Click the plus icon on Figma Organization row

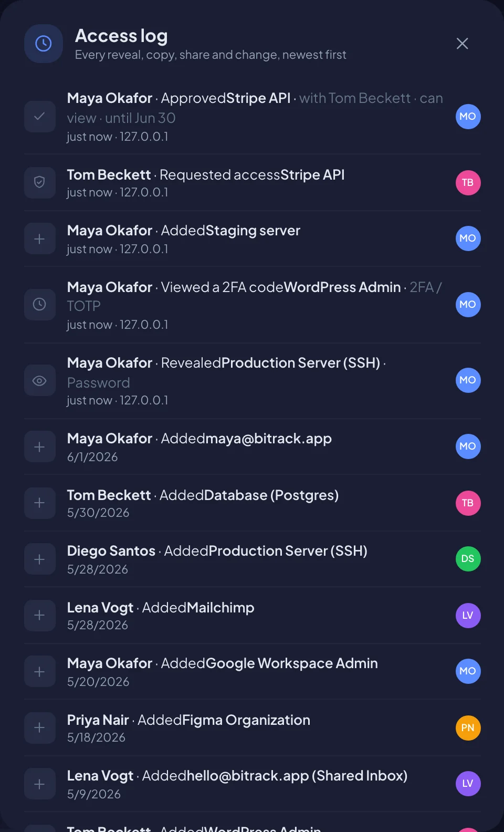coord(40,728)
